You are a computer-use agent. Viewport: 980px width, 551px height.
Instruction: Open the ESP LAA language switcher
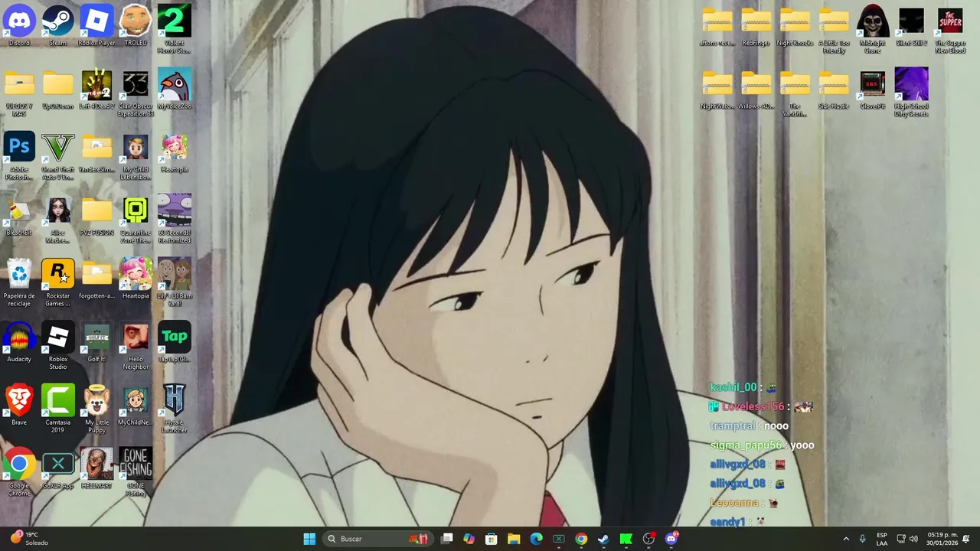tap(882, 539)
